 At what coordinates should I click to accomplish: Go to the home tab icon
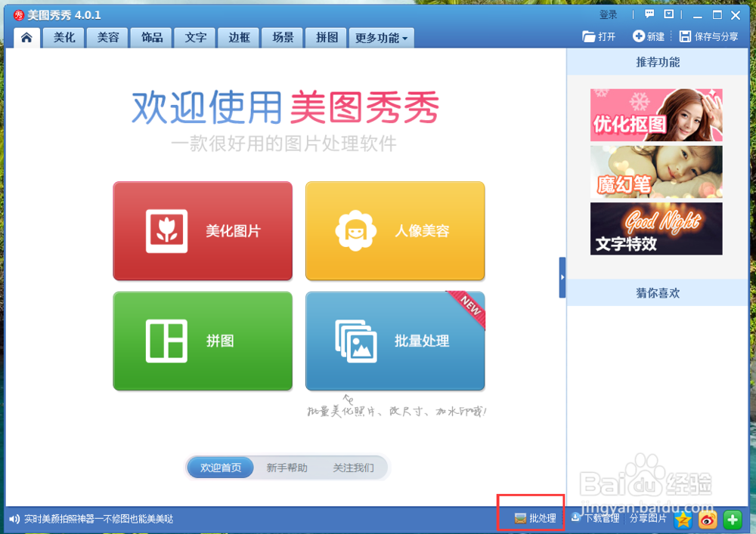tap(26, 38)
